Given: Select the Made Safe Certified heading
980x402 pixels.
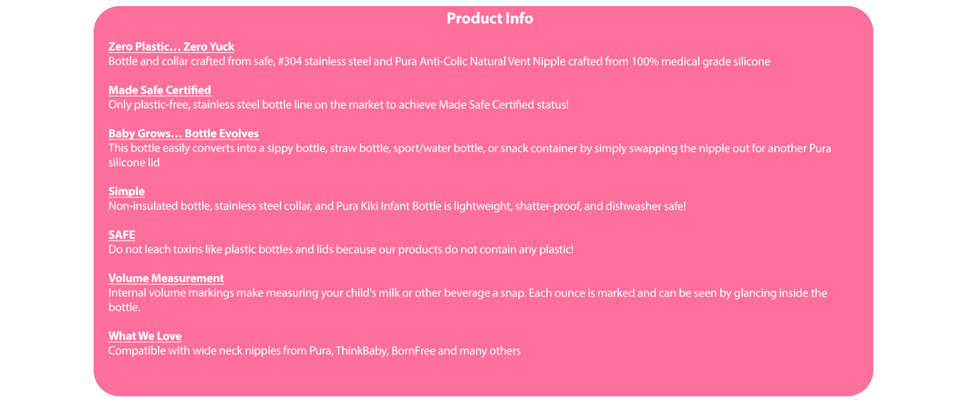Looking at the screenshot, I should tap(159, 90).
